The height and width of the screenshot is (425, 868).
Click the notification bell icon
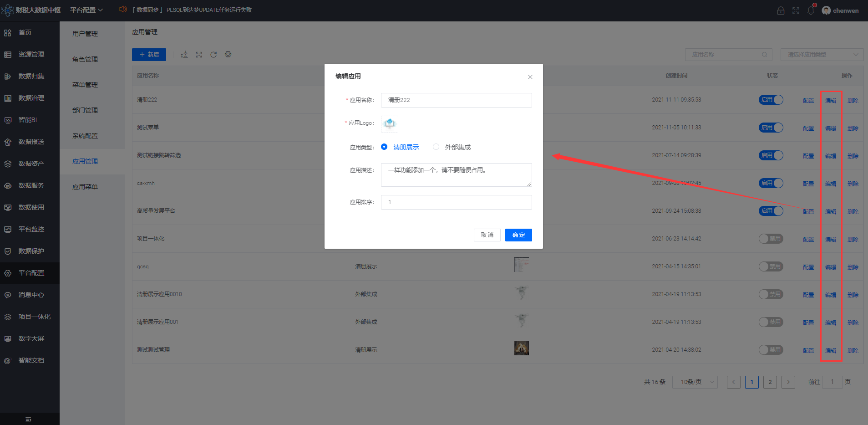[811, 10]
